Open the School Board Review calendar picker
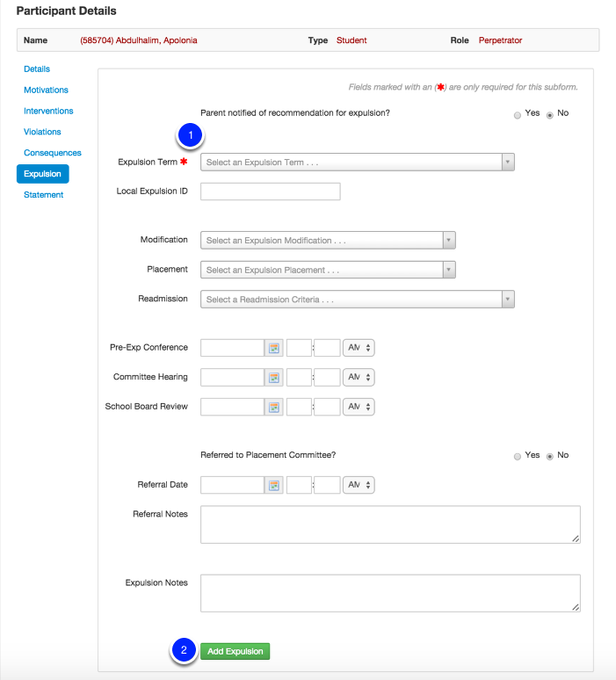Viewport: 616px width, 680px height. tap(274, 407)
